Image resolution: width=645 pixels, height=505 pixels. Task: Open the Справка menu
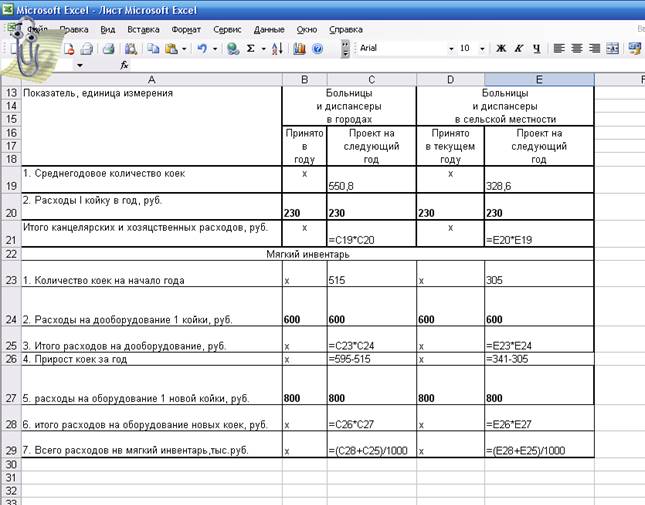[346, 30]
